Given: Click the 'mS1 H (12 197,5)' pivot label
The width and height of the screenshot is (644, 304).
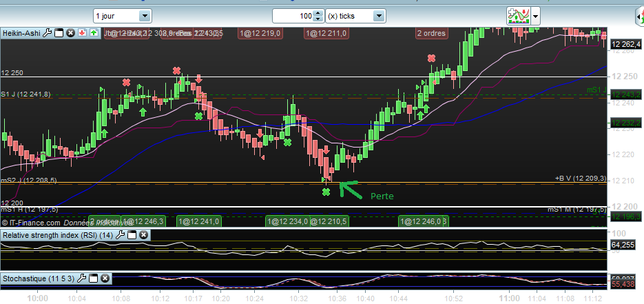Looking at the screenshot, I should [x=29, y=210].
